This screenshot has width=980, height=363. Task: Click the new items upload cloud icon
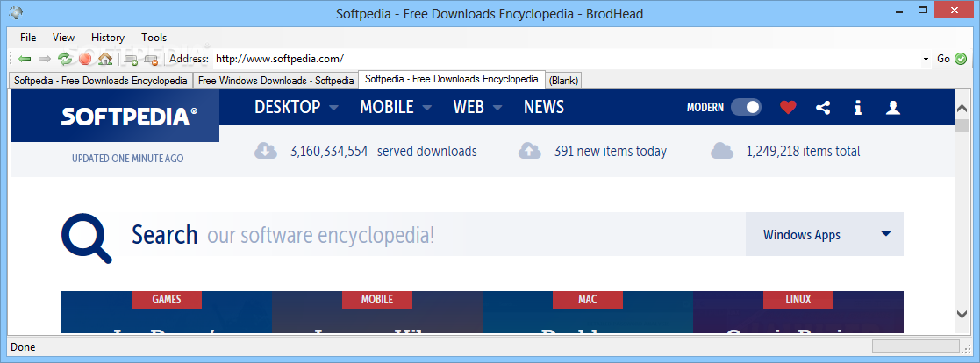(x=530, y=151)
